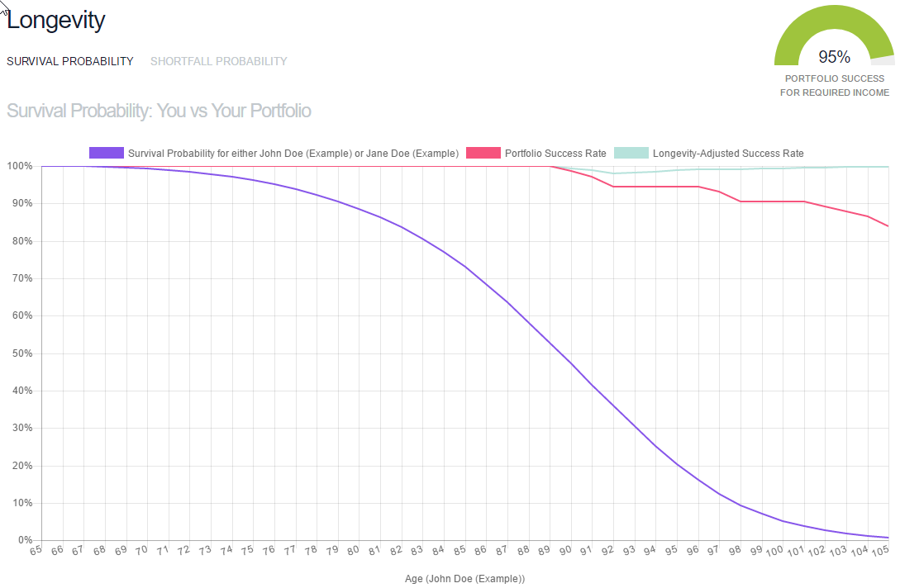Click the 95% value inside the gauge

pyautogui.click(x=834, y=57)
